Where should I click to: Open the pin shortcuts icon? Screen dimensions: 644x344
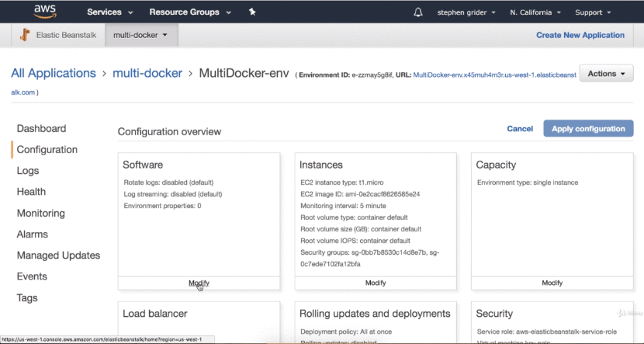pos(252,12)
